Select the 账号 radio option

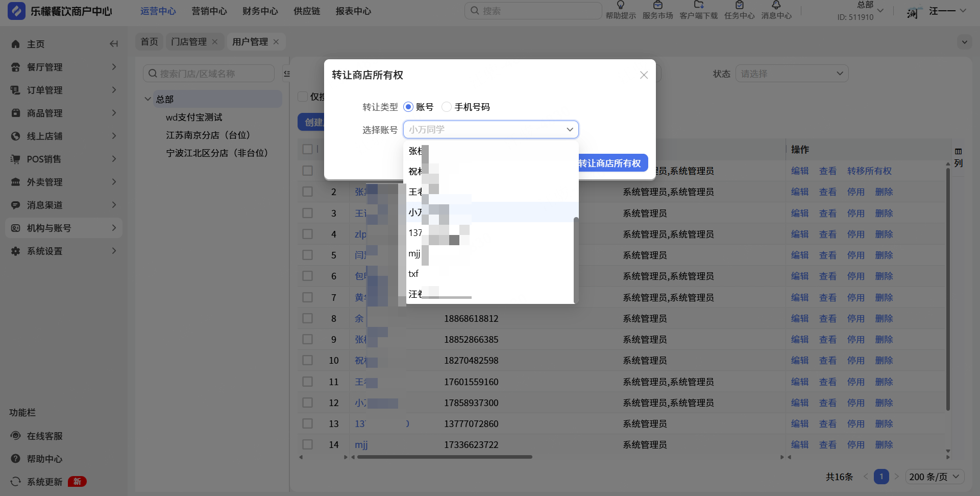[408, 107]
